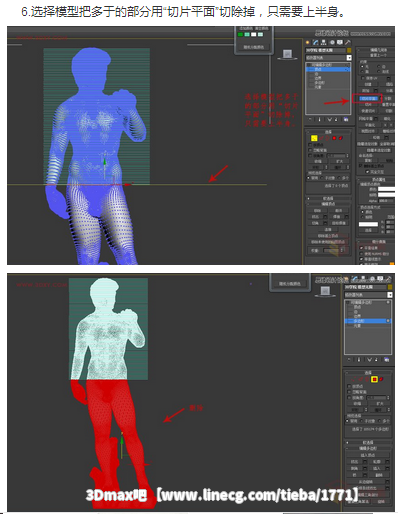Open Modify tab in top screenshot command panel
Viewport: 398px width, 514px height.
point(315,42)
